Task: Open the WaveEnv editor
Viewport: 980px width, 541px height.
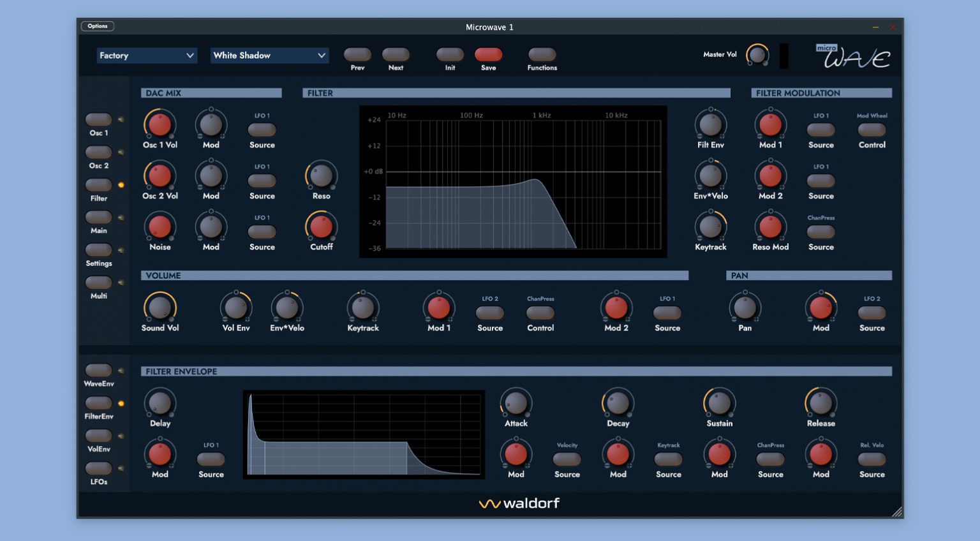Action: 98,369
